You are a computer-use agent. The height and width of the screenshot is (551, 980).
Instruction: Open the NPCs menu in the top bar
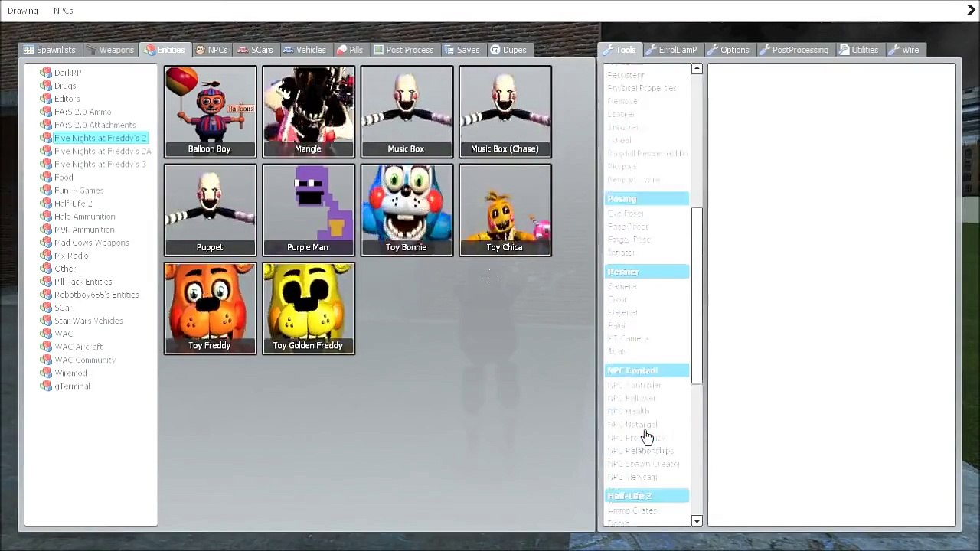click(64, 11)
